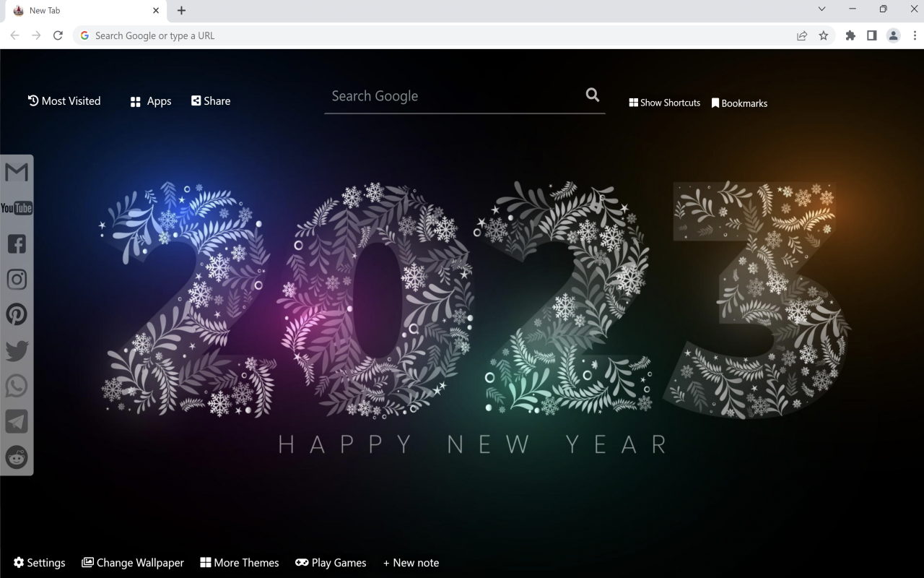Restore down the browser window
The height and width of the screenshot is (578, 924).
coord(883,9)
